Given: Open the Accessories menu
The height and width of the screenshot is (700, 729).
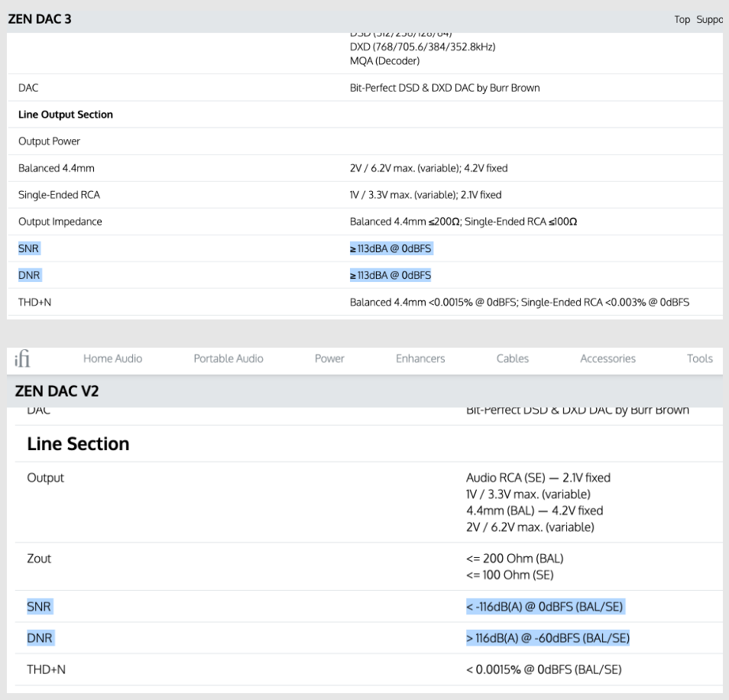Looking at the screenshot, I should pyautogui.click(x=607, y=358).
